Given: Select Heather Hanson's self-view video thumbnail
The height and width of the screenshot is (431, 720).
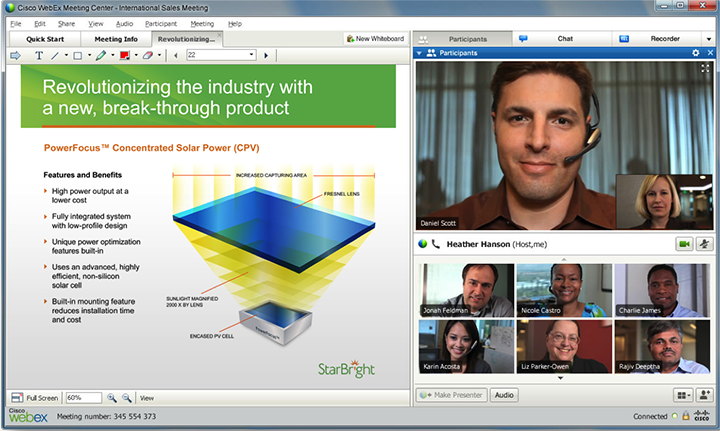Looking at the screenshot, I should pos(664,202).
